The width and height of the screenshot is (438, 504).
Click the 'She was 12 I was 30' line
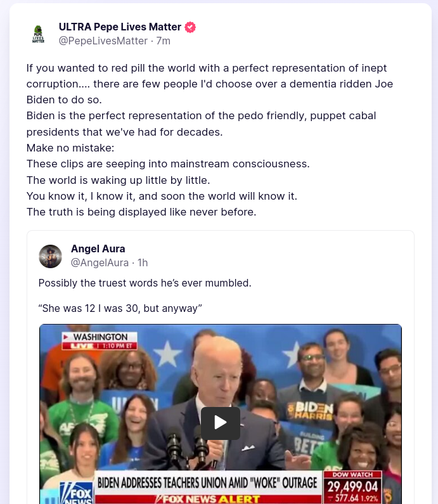coord(120,308)
